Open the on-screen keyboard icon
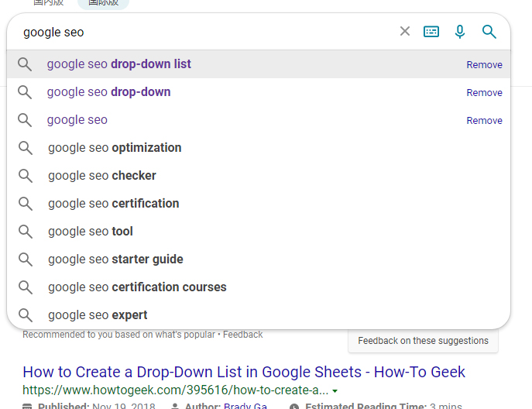Screen dimensions: 532x409 tap(431, 32)
